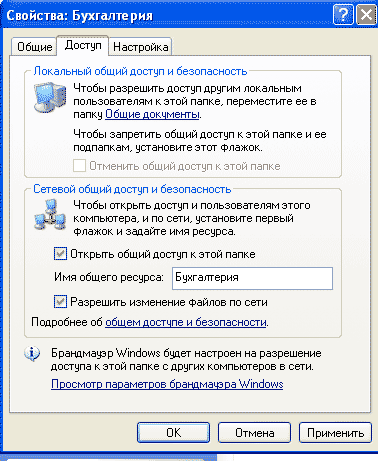The width and height of the screenshot is (378, 461).
Task: Check Отменить общий доступ к этой папке
Action: pos(79,166)
